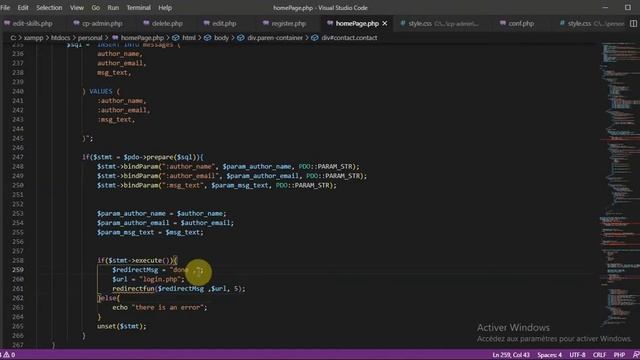Change indentation via Spaces: 4
Screen dimensions: 640x360
(x=549, y=355)
